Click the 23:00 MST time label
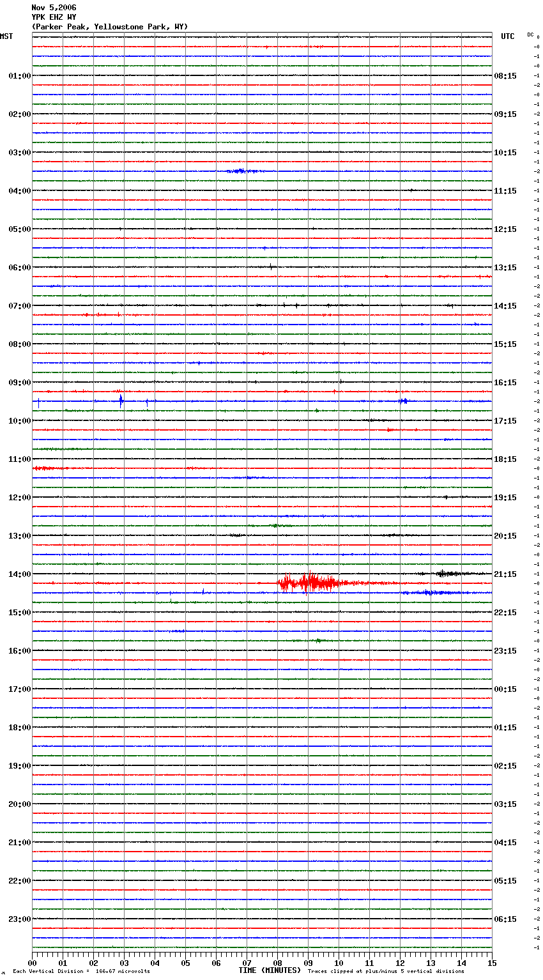 click(20, 919)
